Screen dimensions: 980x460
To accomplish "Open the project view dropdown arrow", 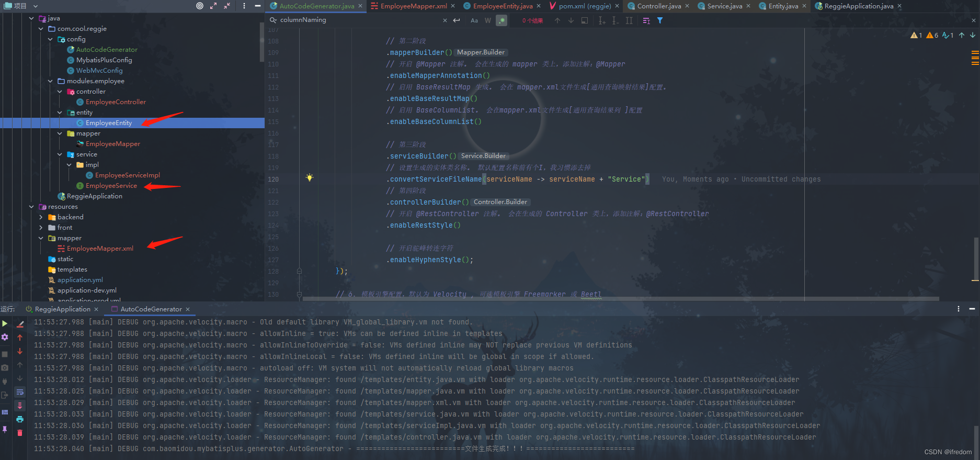I will pos(36,6).
